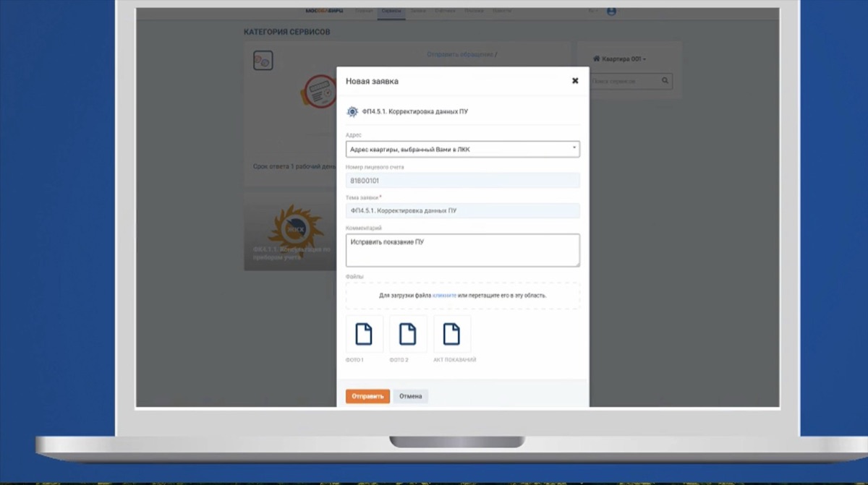Select the ФОТО 2 file icon
This screenshot has width=868, height=485.
pos(408,334)
